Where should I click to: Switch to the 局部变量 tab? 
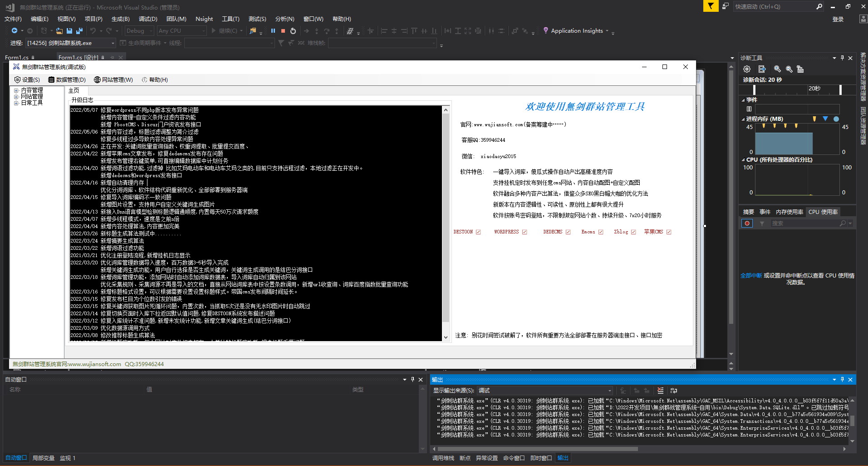point(43,458)
